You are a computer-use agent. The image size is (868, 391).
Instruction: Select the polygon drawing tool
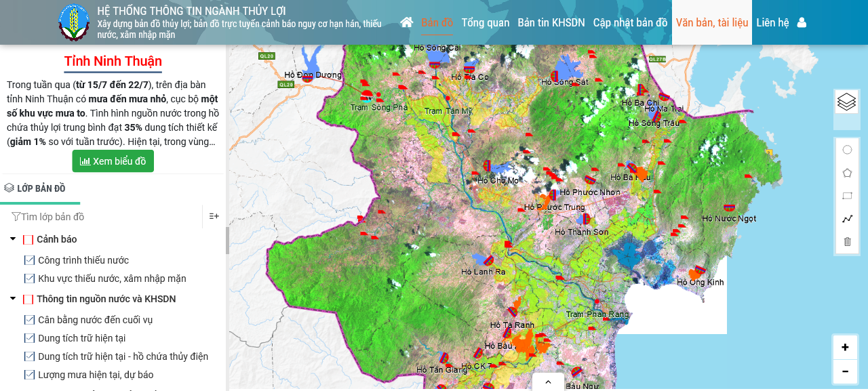(x=847, y=173)
